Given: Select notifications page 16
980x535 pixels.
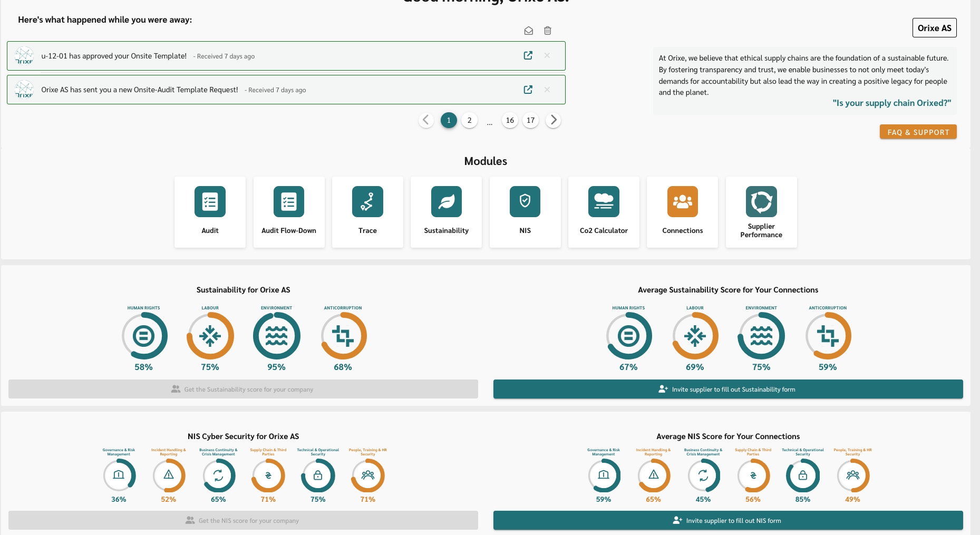Looking at the screenshot, I should 510,120.
